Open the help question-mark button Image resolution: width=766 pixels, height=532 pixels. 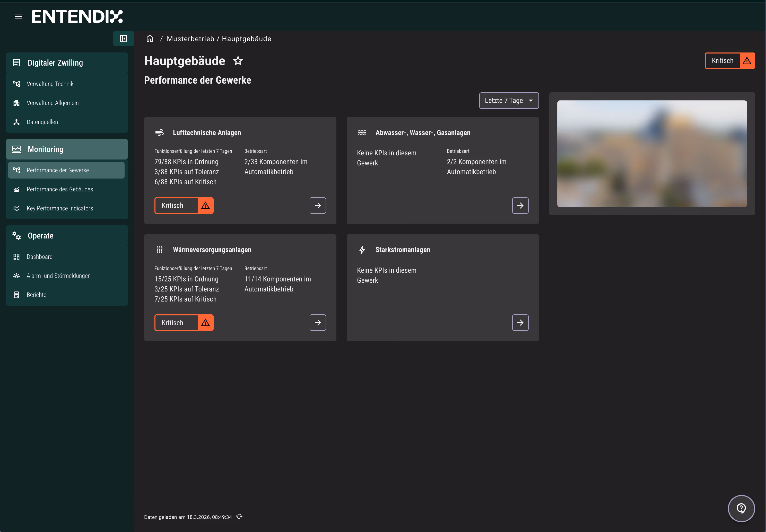click(741, 508)
